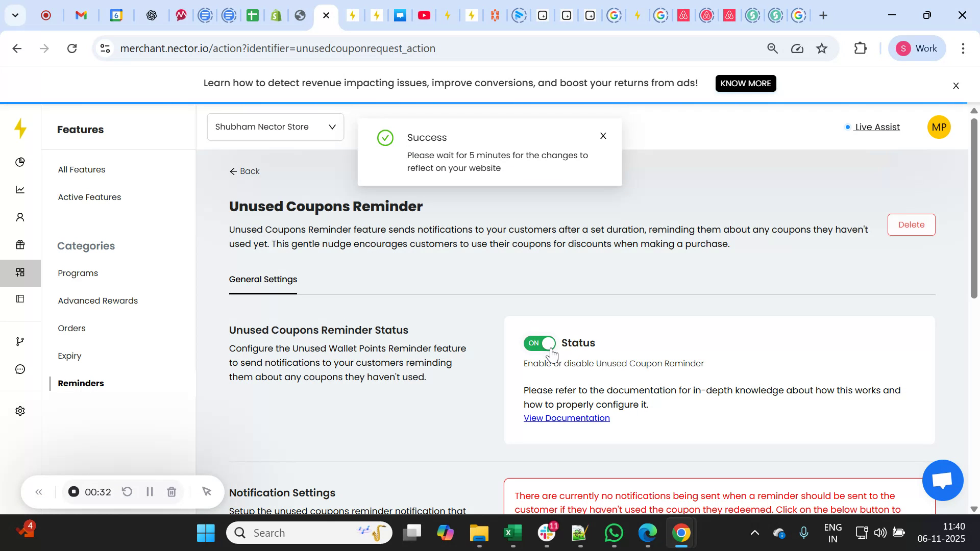
Task: Select the programs grid icon in sidebar
Action: 20,272
